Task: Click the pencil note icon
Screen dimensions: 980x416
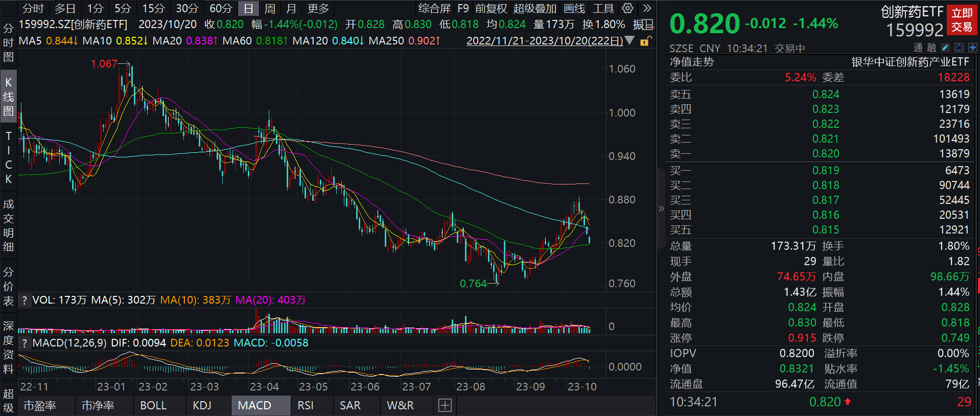Action: click(945, 48)
